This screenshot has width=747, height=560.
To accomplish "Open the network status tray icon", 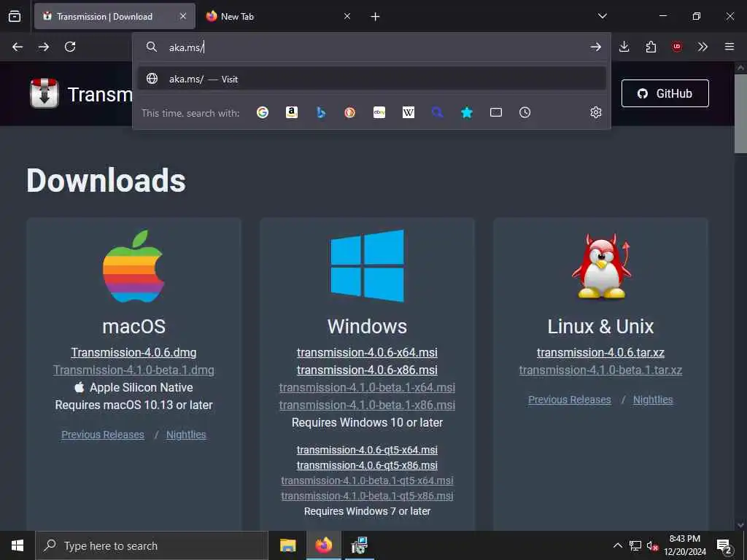I will [x=635, y=545].
